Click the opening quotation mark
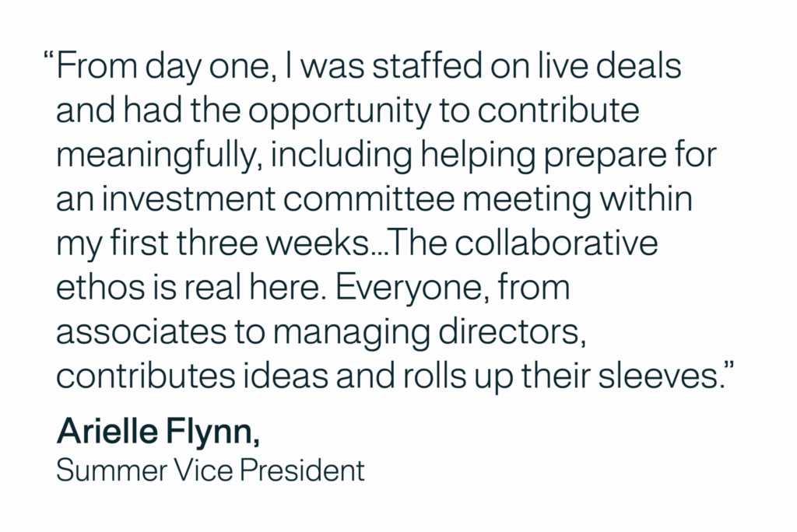The width and height of the screenshot is (797, 532). coord(49,59)
